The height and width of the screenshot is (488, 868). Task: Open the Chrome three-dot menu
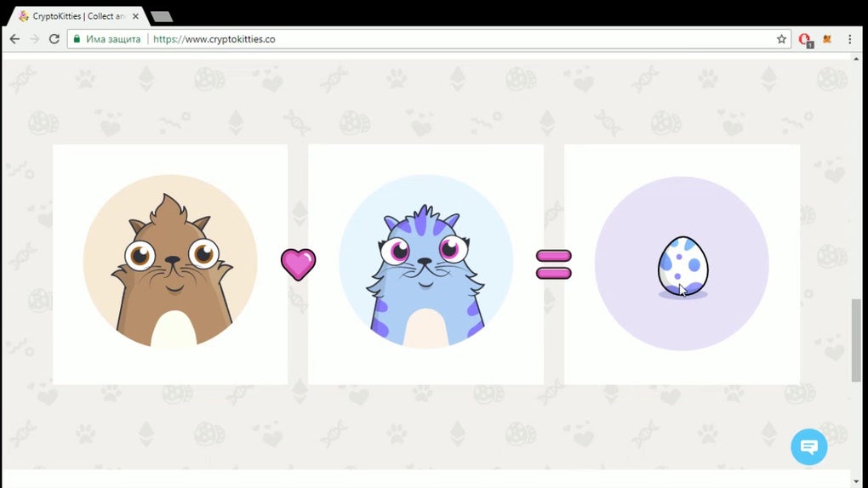tap(850, 39)
